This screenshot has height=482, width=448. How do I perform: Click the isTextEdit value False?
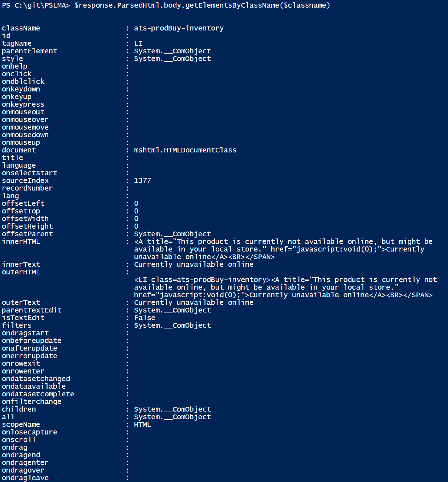click(x=145, y=318)
